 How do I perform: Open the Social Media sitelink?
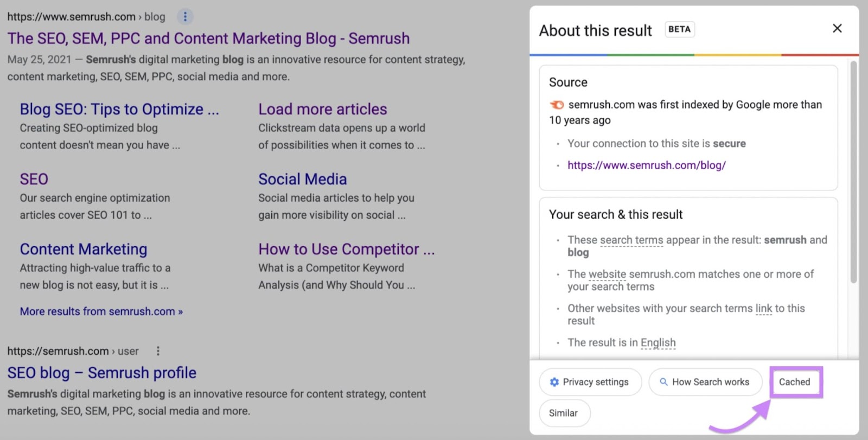[x=302, y=178]
